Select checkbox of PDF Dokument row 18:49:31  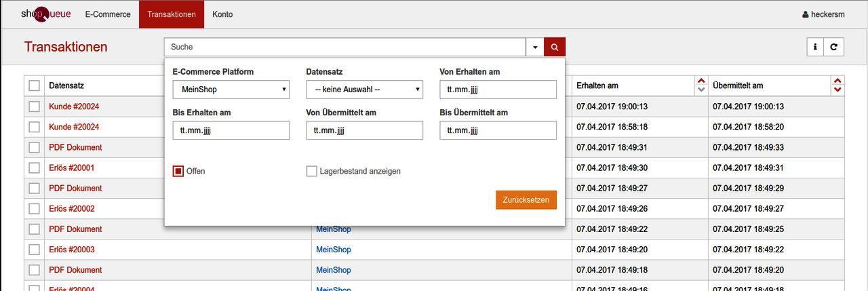click(x=34, y=147)
